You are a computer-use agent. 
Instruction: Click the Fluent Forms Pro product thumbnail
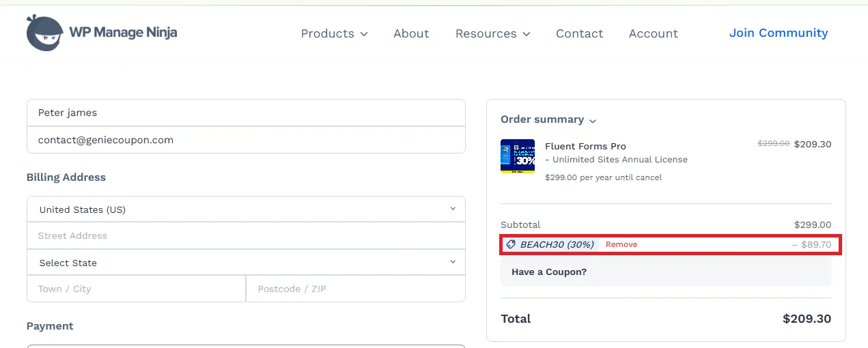pyautogui.click(x=518, y=156)
